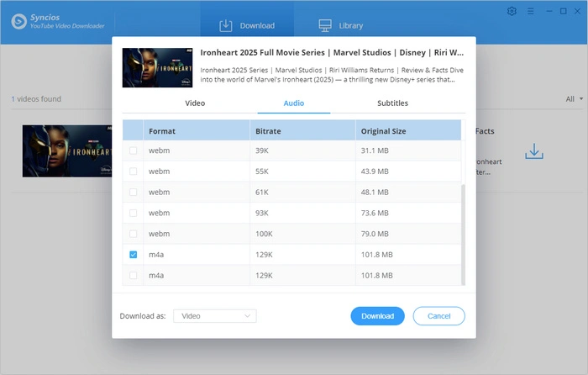Click the Cancel button
The height and width of the screenshot is (375, 588).
point(438,316)
